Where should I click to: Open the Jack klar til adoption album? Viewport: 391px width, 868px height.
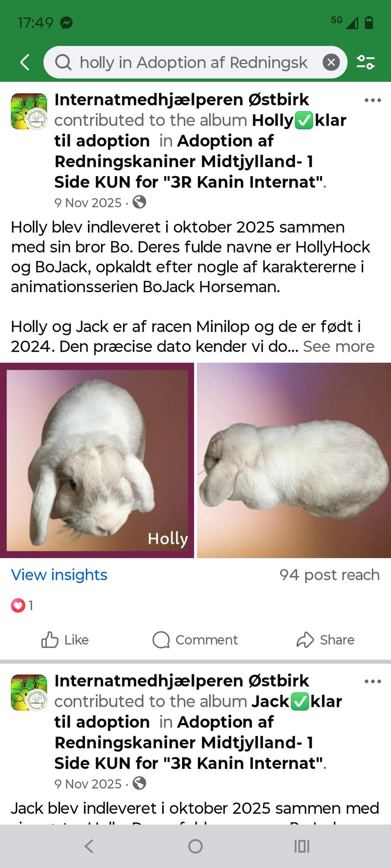pos(198,712)
